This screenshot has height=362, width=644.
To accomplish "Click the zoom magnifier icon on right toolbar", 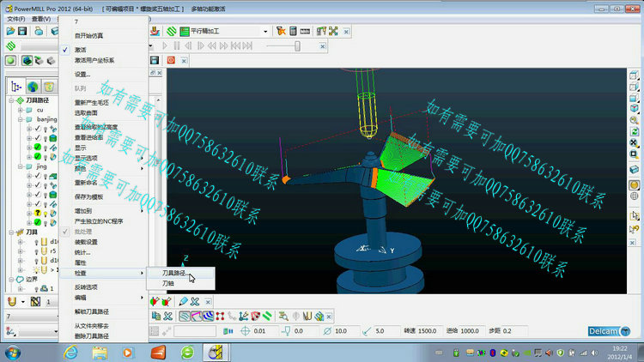I will click(635, 120).
